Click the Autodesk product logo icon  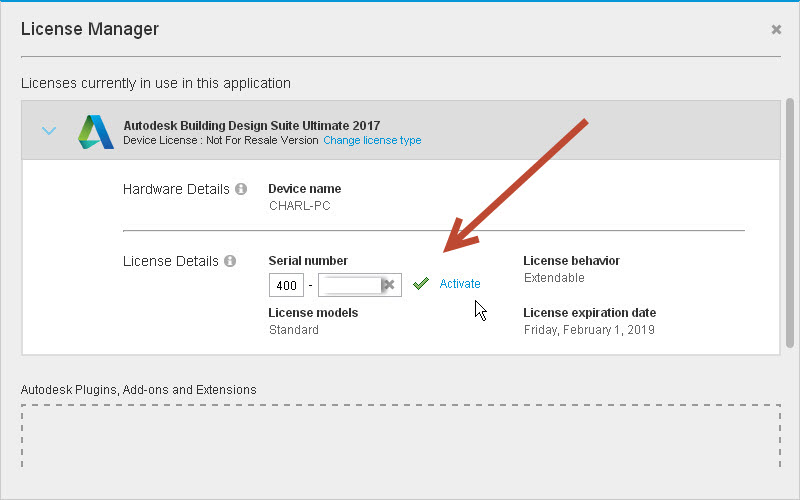96,132
